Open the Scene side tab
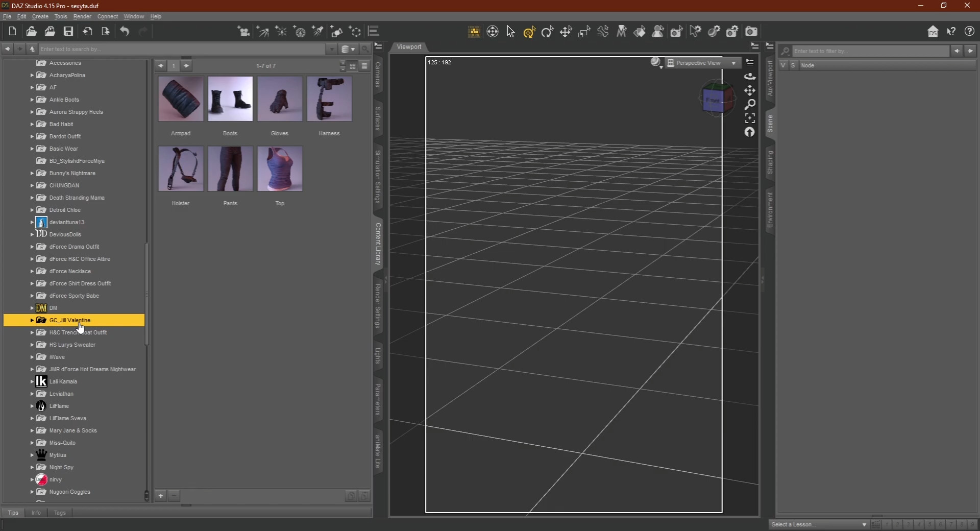980x531 pixels. tap(770, 124)
